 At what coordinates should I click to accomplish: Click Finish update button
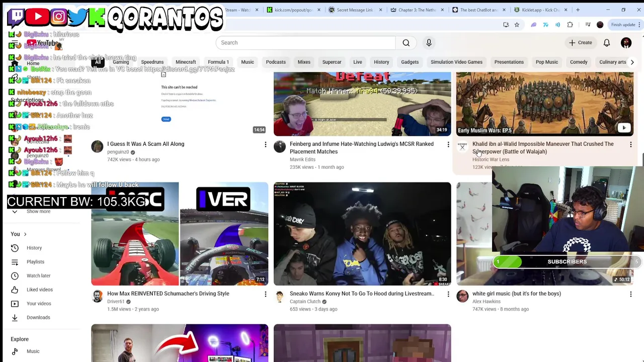tap(623, 25)
